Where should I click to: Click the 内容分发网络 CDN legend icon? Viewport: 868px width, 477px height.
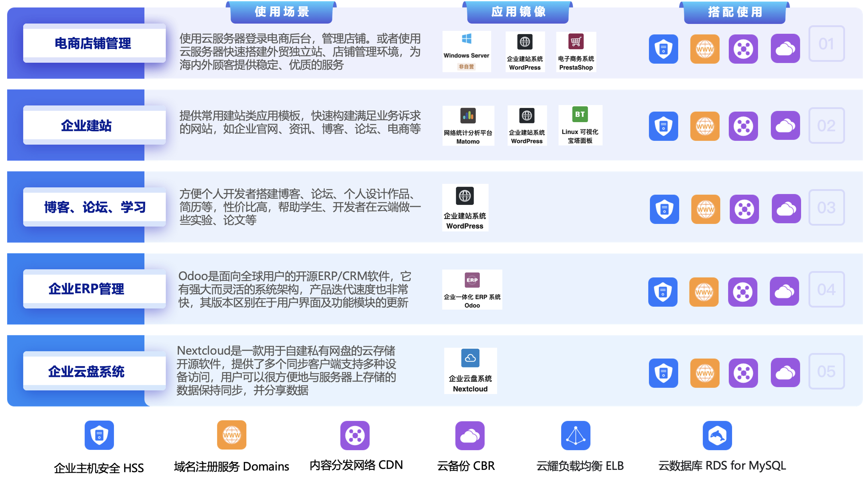[x=355, y=435]
